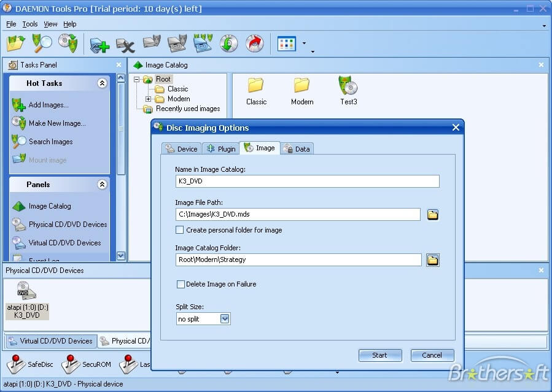
Task: Open the toolbar options small arrow
Action: [313, 52]
